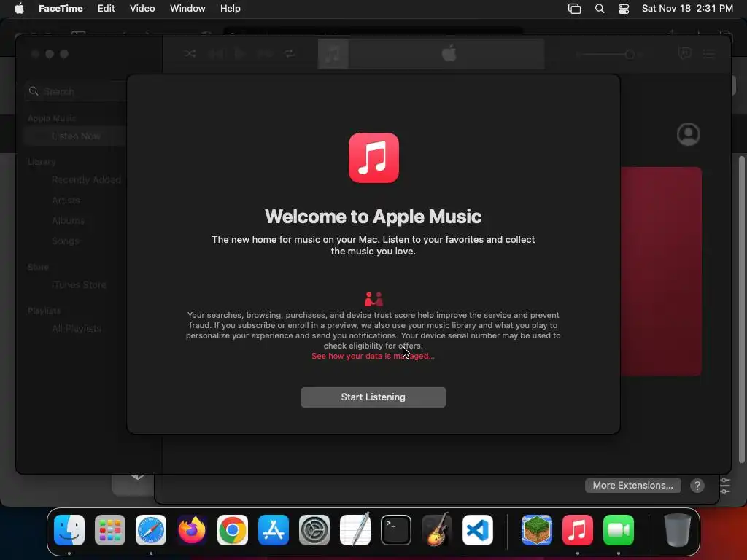Launch Minecraft from the Dock
This screenshot has height=560, width=747.
[537, 530]
